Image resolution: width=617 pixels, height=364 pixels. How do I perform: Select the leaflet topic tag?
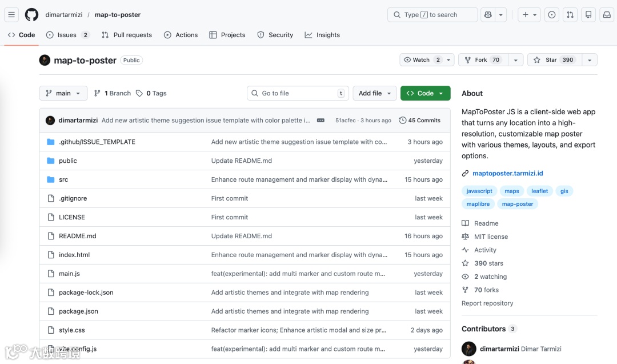click(539, 191)
